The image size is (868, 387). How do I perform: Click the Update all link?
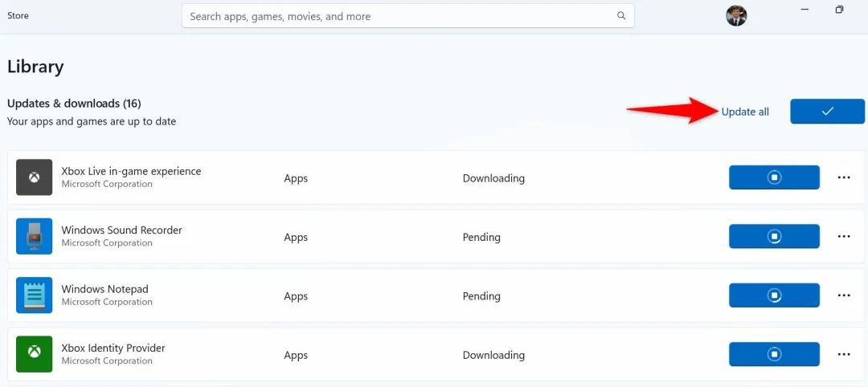[x=745, y=112]
